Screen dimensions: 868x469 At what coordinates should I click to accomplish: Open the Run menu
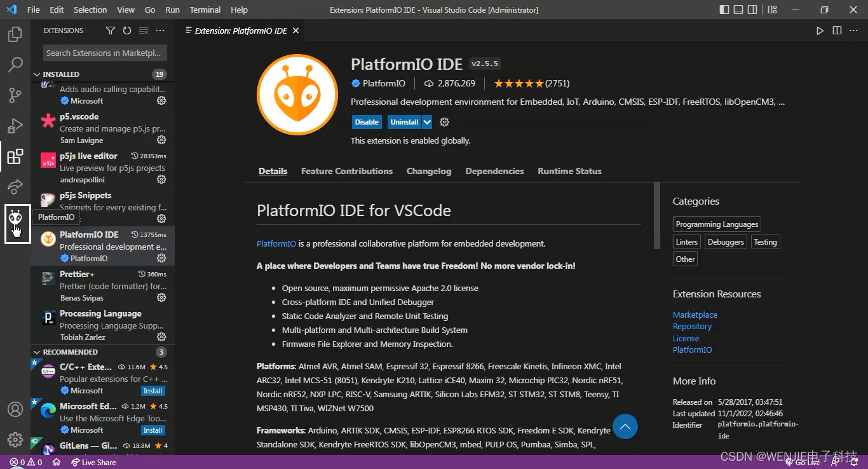[172, 10]
